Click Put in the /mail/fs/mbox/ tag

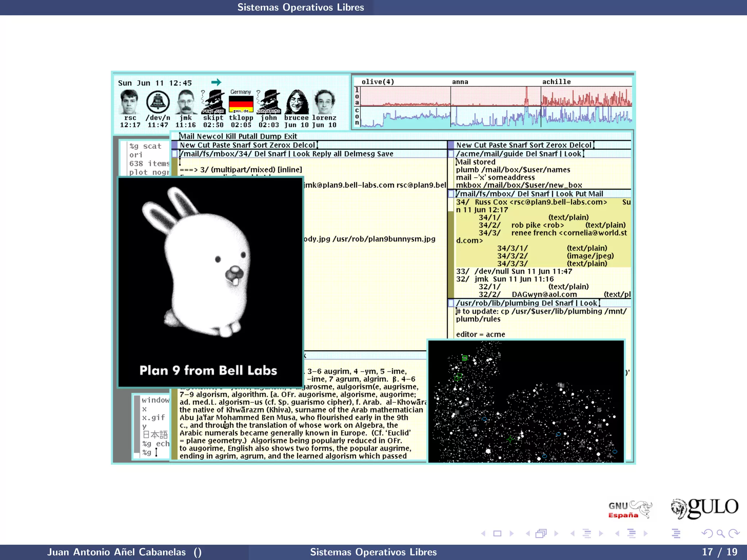(580, 194)
